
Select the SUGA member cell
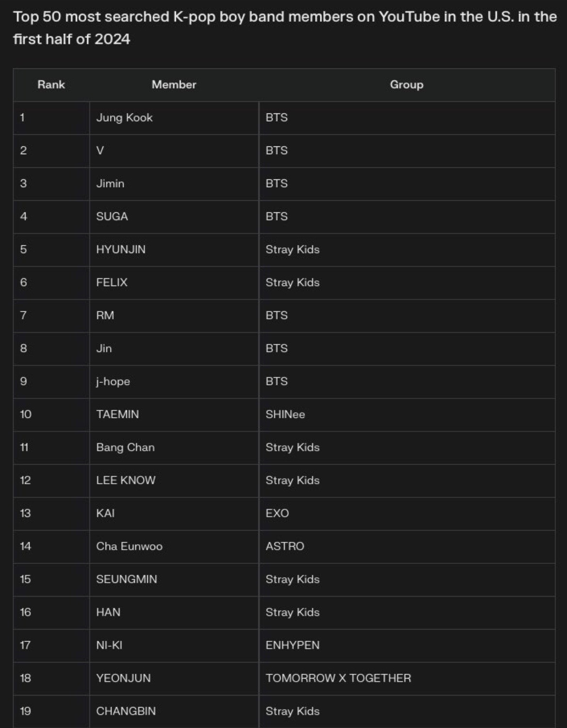[x=112, y=217]
